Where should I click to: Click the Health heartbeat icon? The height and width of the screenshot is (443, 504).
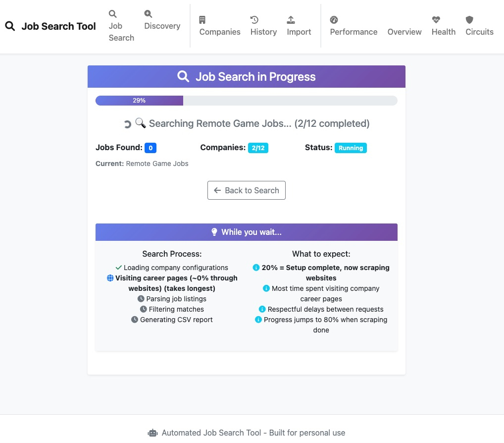tap(436, 20)
